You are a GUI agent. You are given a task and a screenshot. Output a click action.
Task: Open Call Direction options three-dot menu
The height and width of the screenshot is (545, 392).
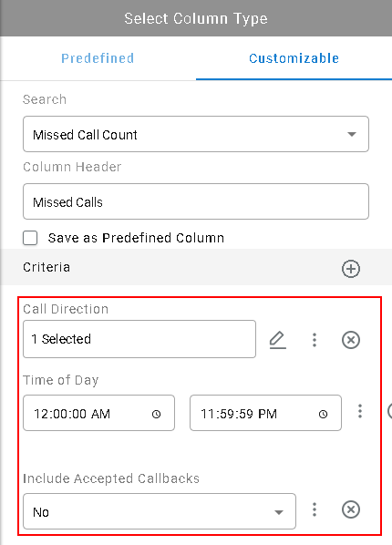315,340
